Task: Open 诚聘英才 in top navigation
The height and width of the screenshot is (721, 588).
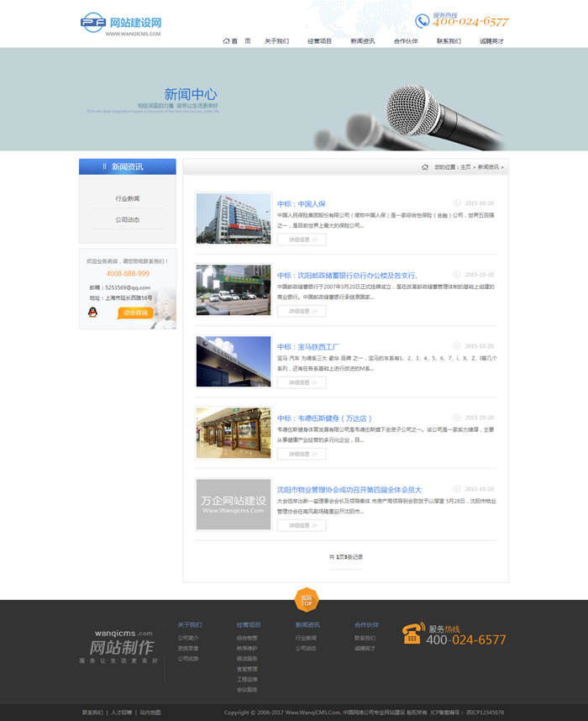Action: 492,41
